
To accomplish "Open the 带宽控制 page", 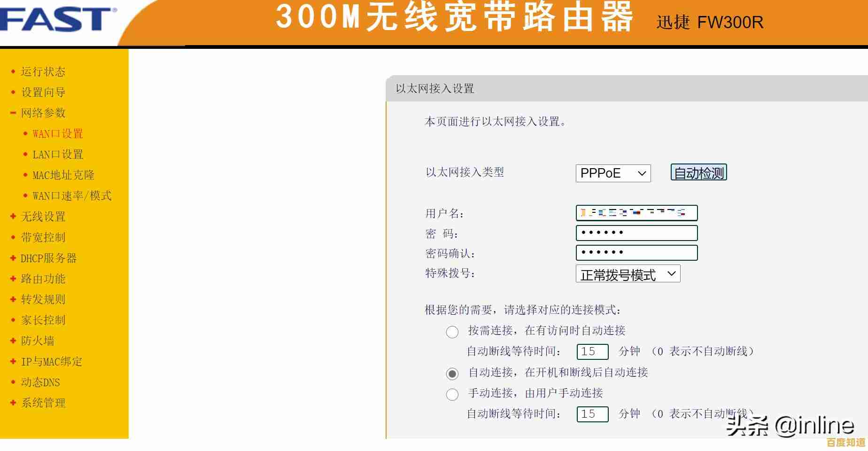I will (x=42, y=237).
